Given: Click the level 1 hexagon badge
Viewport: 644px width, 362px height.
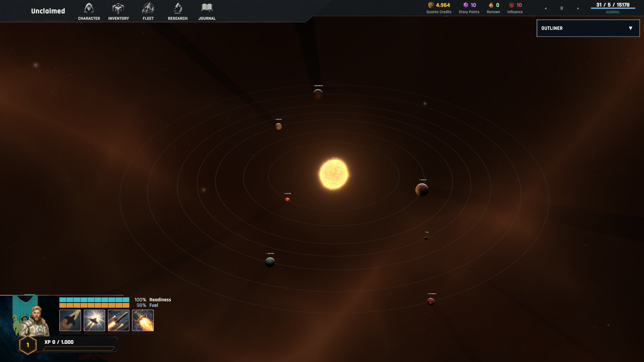Looking at the screenshot, I should (x=28, y=345).
